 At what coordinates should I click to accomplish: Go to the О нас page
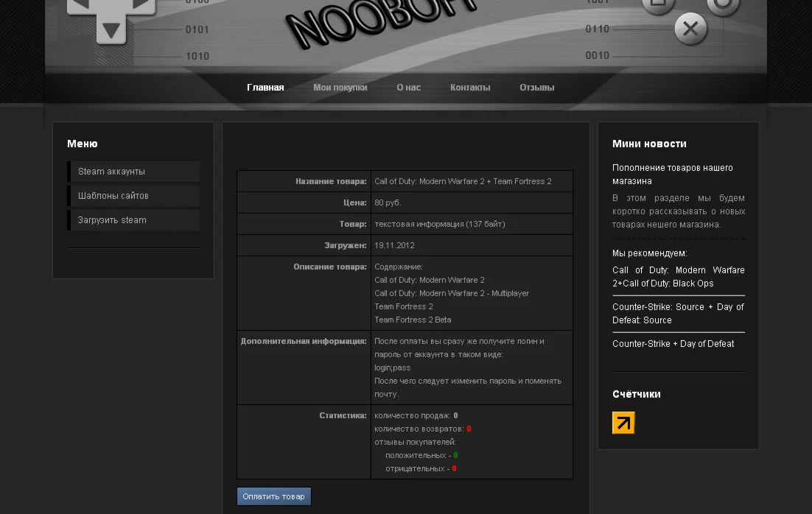pos(409,88)
